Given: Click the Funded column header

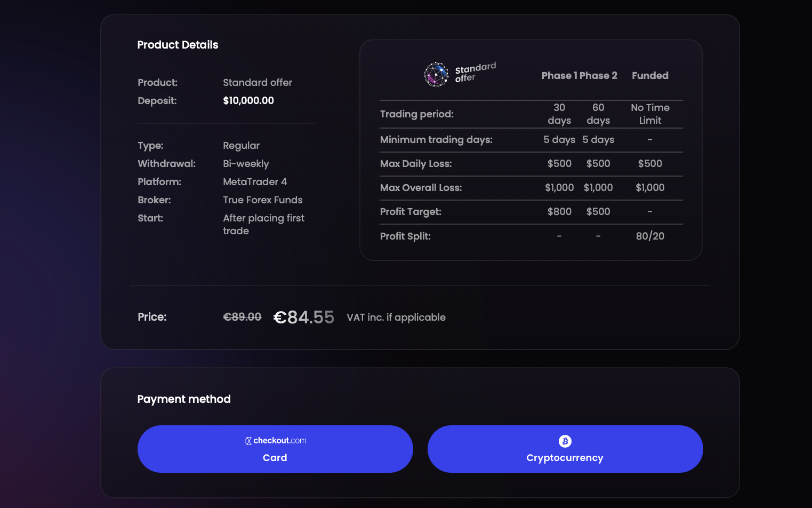Looking at the screenshot, I should (x=650, y=76).
